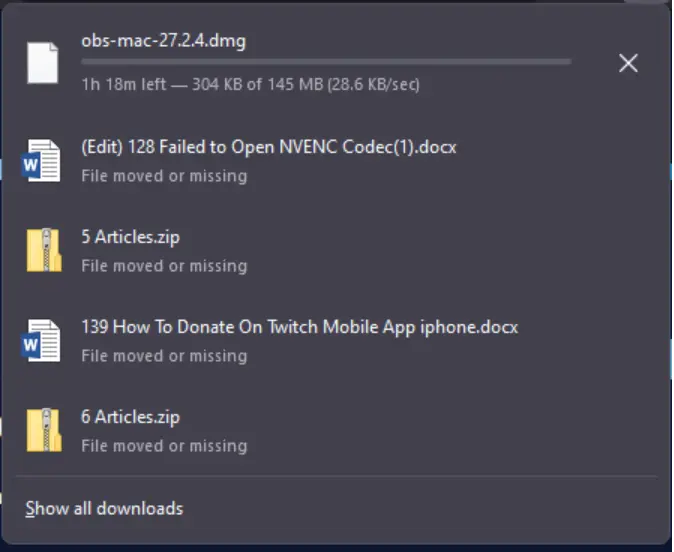
Task: Click File moved or missing under 6 Articles.zip
Action: [x=165, y=446]
